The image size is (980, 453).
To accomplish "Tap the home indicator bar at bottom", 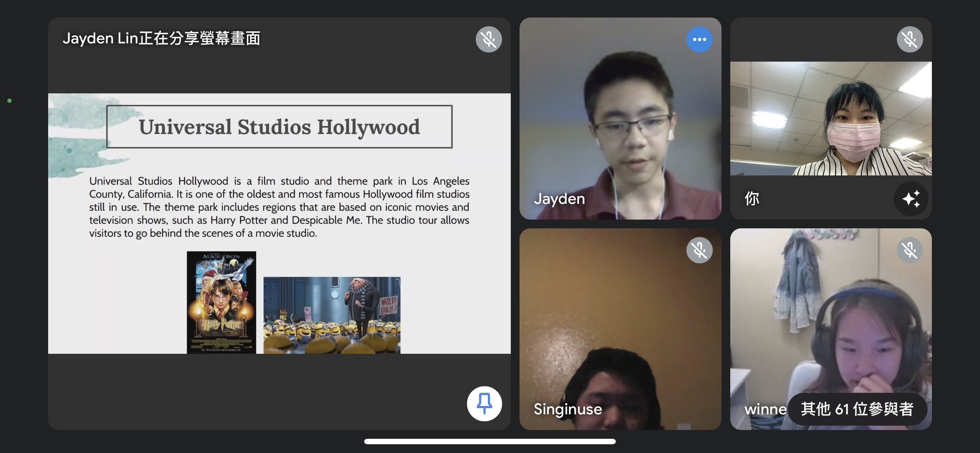I will tap(490, 441).
